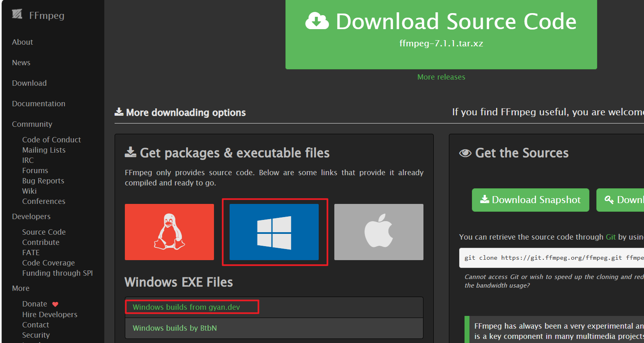
Task: Open the Security link
Action: (x=36, y=335)
